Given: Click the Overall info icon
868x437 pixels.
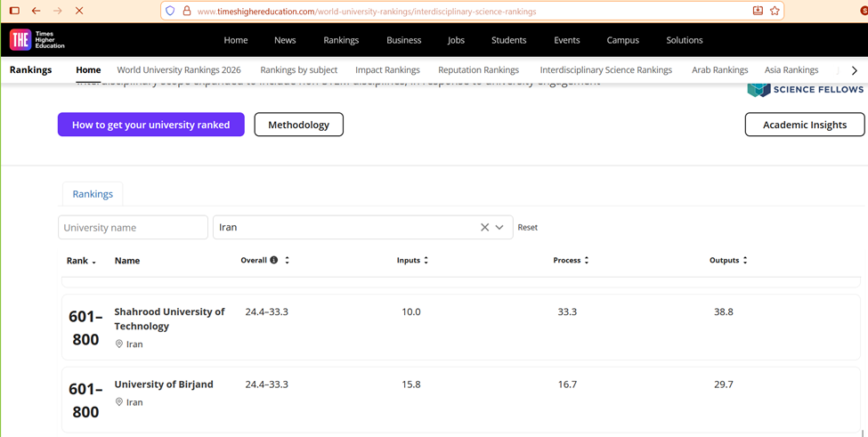Looking at the screenshot, I should tap(274, 260).
